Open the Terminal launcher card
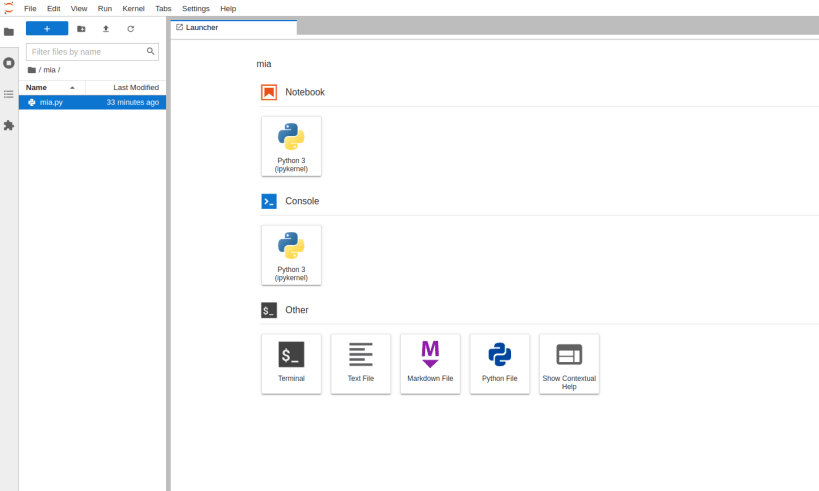819x491 pixels. click(291, 364)
